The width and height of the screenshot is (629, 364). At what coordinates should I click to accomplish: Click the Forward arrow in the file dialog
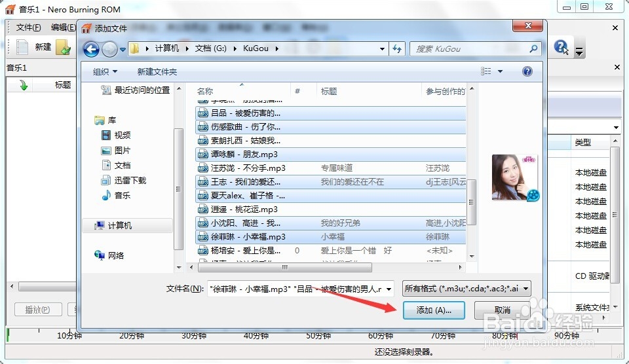pos(109,49)
